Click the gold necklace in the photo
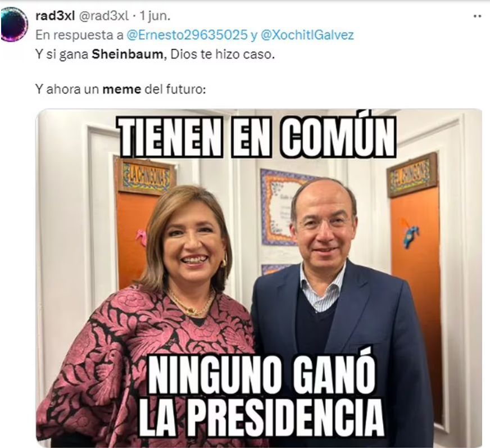 point(192,303)
